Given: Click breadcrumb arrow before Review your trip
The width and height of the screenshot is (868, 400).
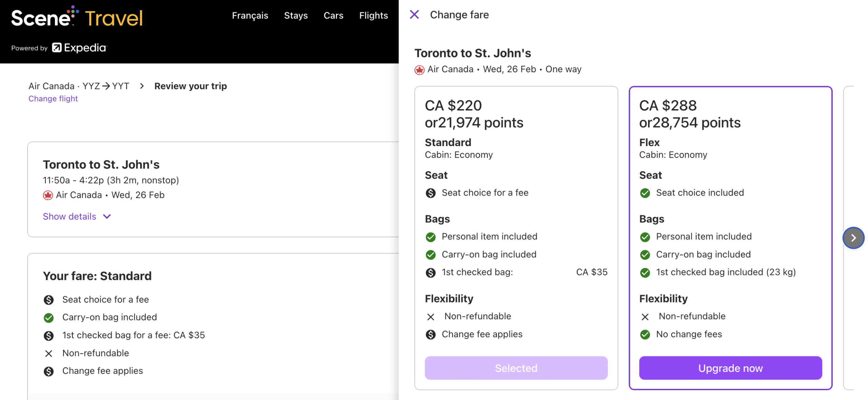Looking at the screenshot, I should 142,86.
